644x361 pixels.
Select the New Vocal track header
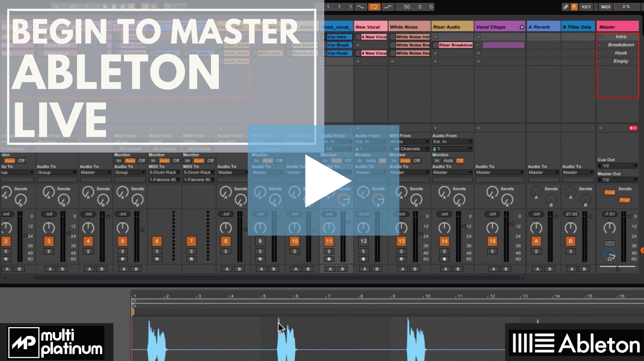[x=371, y=27]
